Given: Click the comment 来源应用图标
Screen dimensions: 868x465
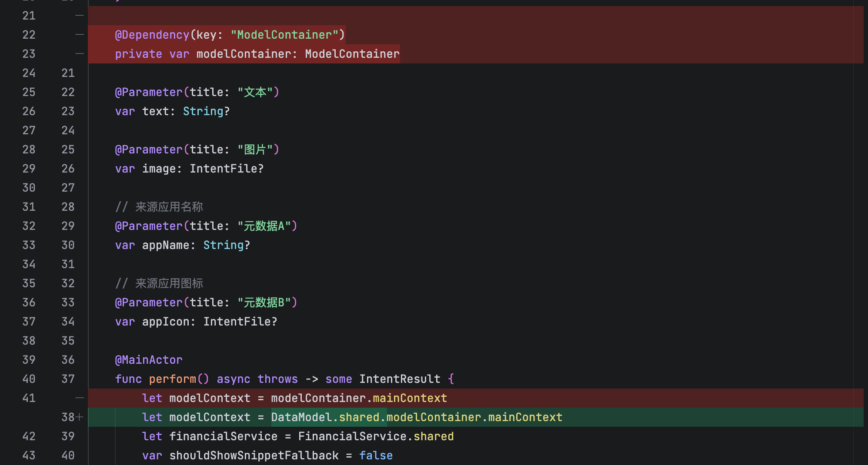Looking at the screenshot, I should (x=169, y=283).
